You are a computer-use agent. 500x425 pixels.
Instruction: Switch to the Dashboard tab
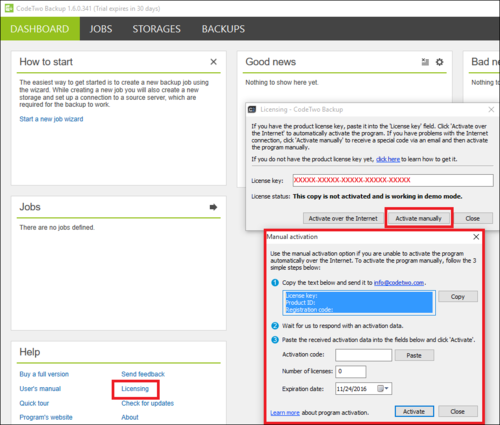pos(40,29)
